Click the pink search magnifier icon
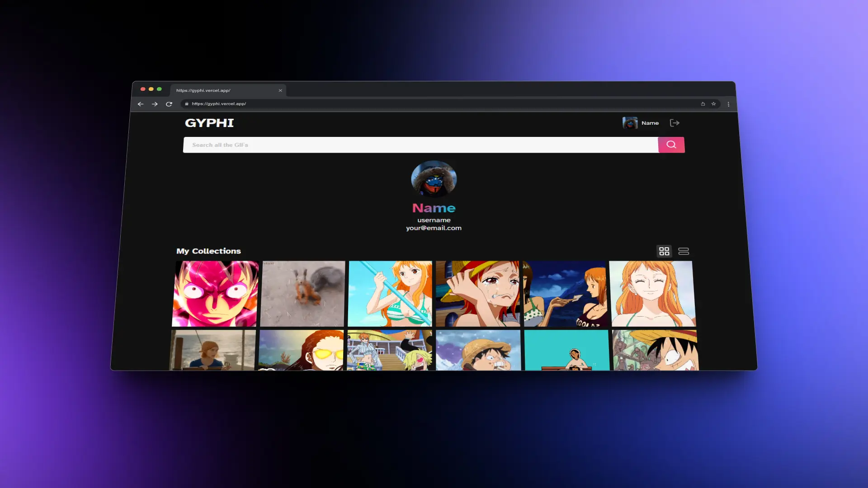The image size is (868, 488). (671, 145)
